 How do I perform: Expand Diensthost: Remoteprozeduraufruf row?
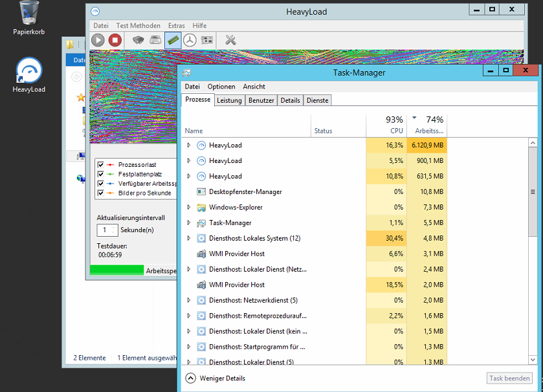tap(189, 316)
